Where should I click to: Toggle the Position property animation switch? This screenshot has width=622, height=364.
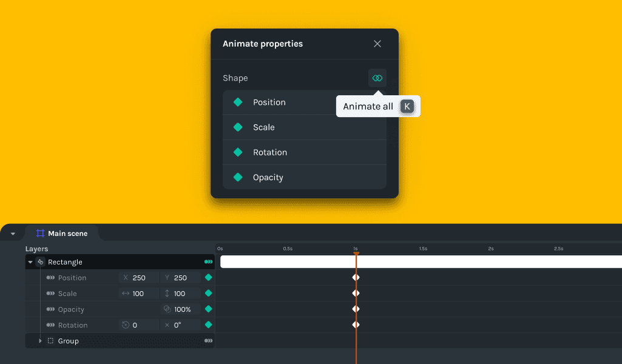pyautogui.click(x=52, y=277)
